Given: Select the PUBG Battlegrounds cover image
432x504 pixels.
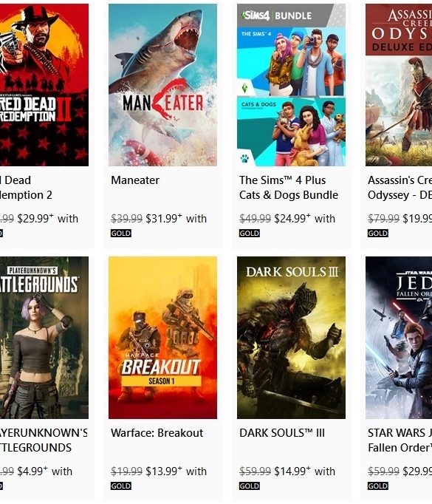Looking at the screenshot, I should pos(44,338).
